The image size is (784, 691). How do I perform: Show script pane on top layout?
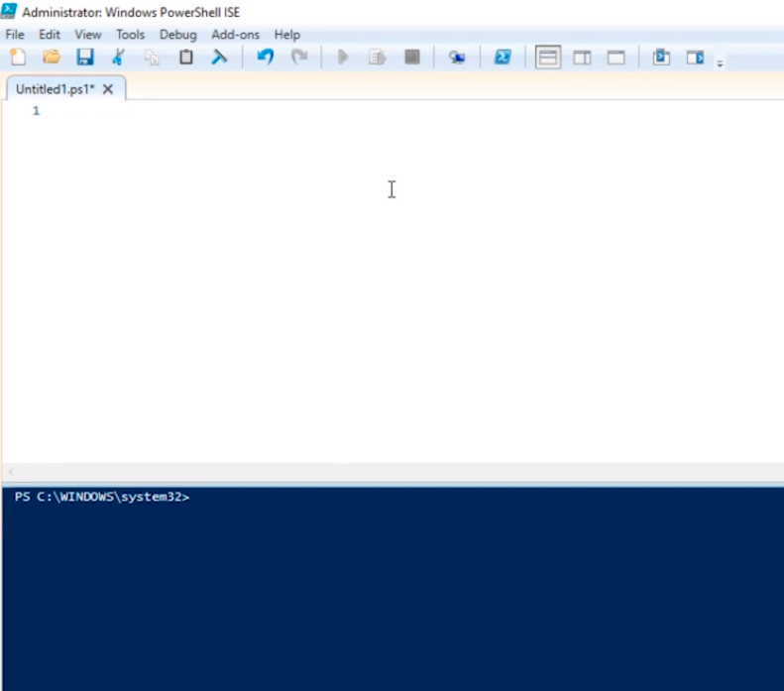tap(548, 57)
